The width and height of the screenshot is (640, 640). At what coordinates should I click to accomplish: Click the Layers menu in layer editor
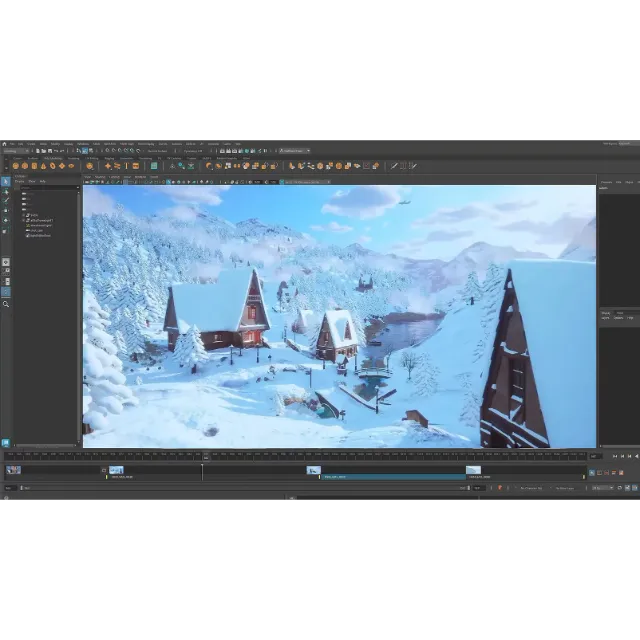pos(606,318)
